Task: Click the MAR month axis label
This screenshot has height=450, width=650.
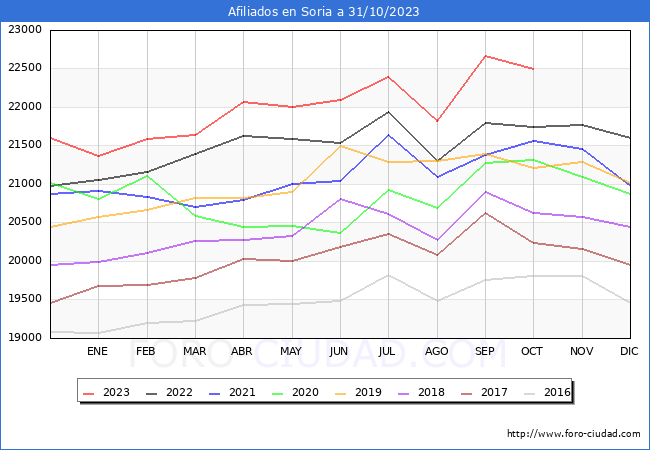Action: coord(194,351)
